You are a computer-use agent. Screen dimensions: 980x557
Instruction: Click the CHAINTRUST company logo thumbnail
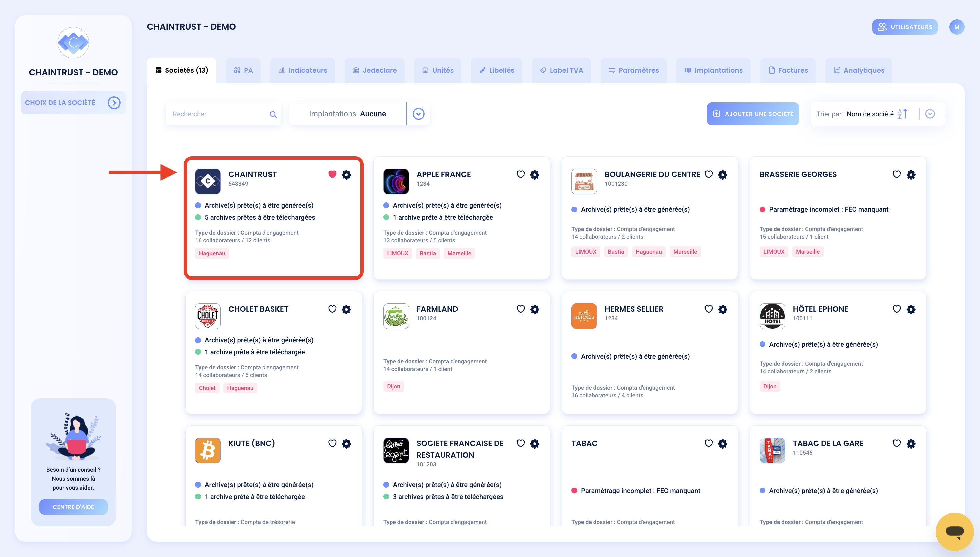point(208,181)
